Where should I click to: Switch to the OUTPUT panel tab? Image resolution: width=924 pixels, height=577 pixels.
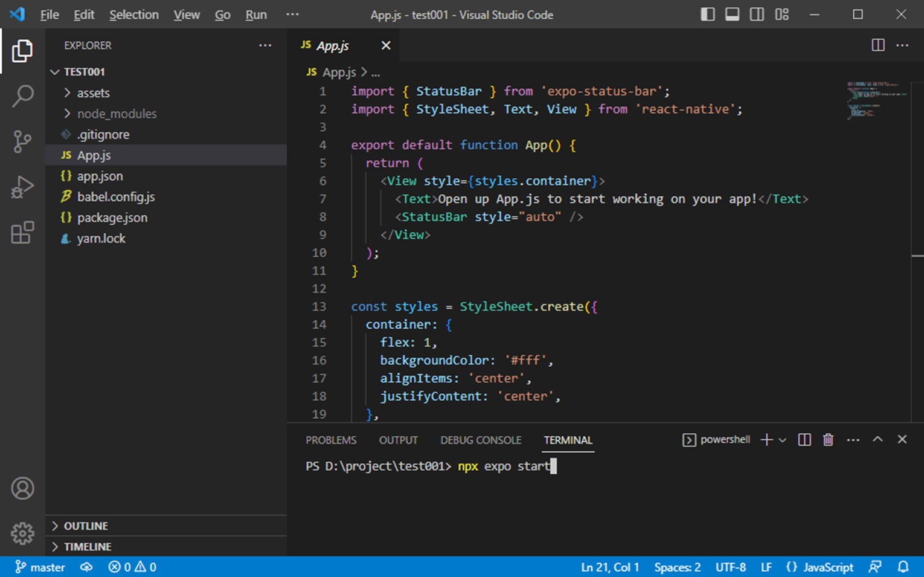(x=398, y=440)
